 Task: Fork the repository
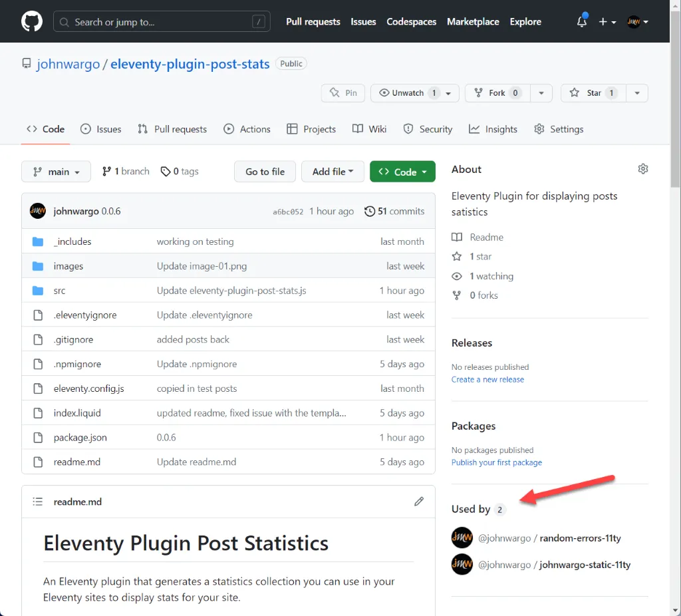497,93
